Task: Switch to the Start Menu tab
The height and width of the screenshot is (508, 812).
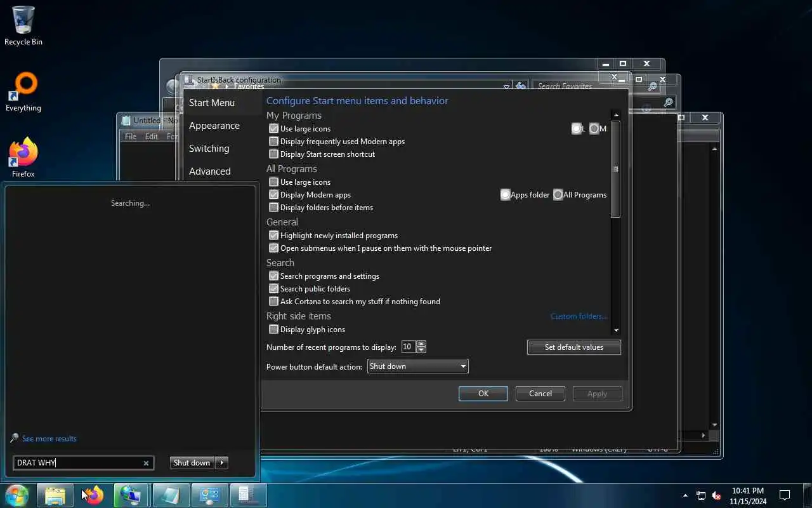Action: coord(212,103)
